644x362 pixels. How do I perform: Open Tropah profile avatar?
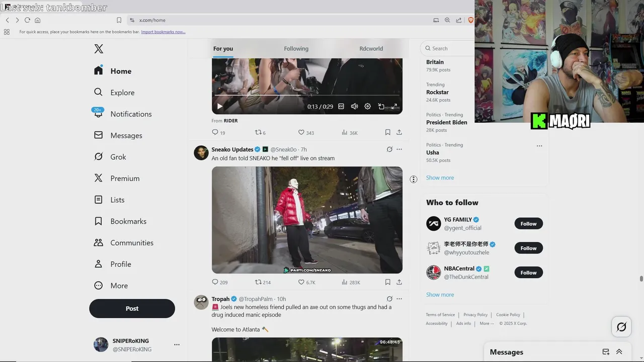(201, 302)
